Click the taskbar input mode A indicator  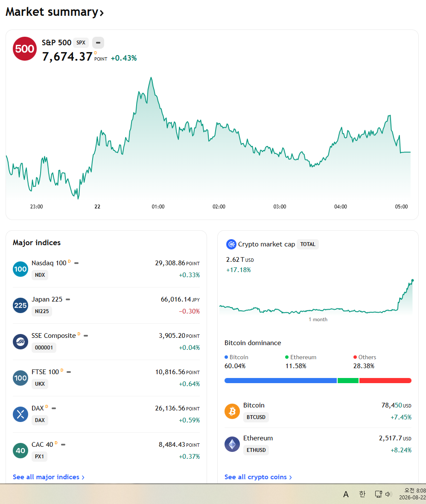pyautogui.click(x=346, y=494)
